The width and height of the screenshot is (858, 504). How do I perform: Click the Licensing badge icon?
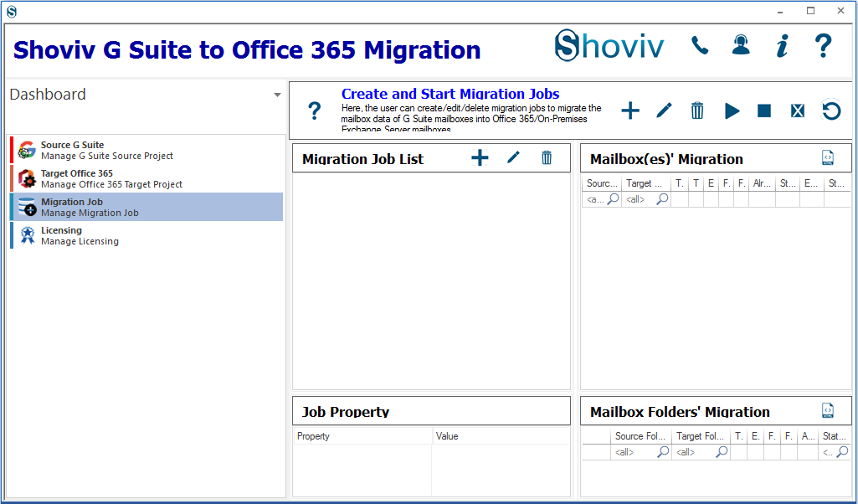click(x=27, y=235)
